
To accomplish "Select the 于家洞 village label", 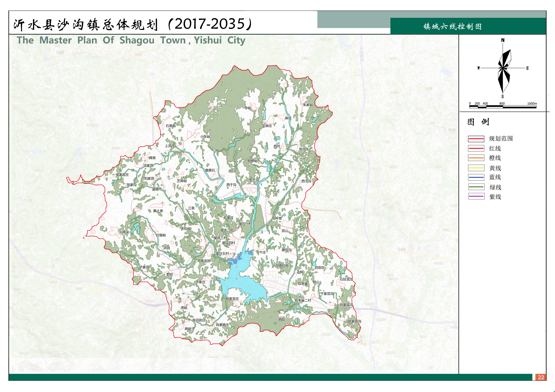I will click(144, 267).
